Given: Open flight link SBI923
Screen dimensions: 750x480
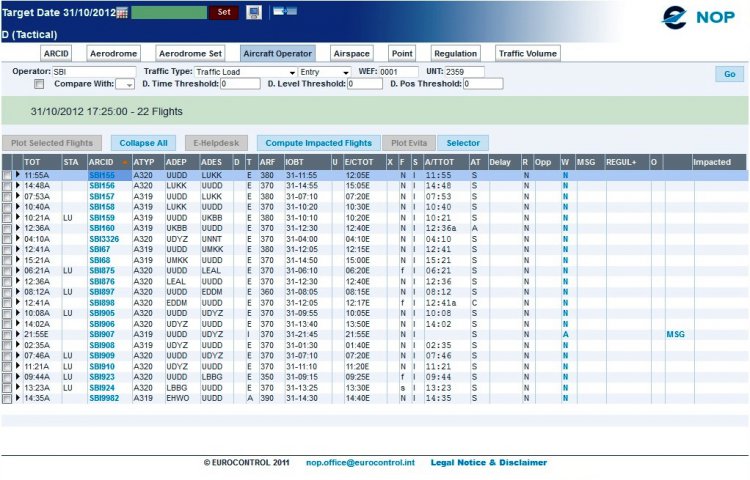Looking at the screenshot, I should [x=102, y=377].
